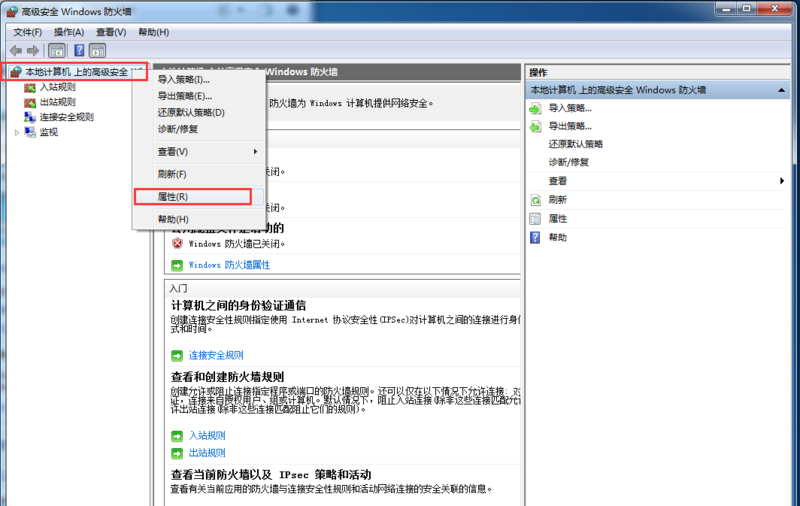Click 导出策略... in the actions pane

coord(570,126)
